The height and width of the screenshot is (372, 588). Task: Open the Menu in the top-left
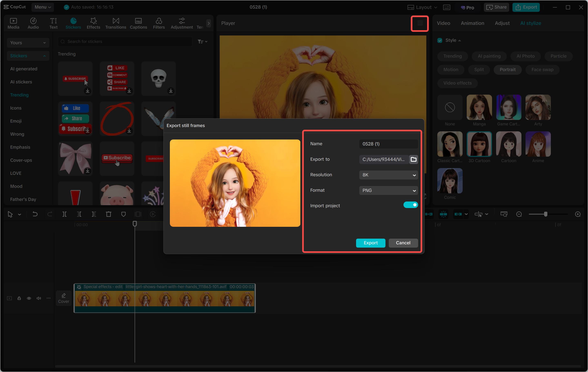43,7
